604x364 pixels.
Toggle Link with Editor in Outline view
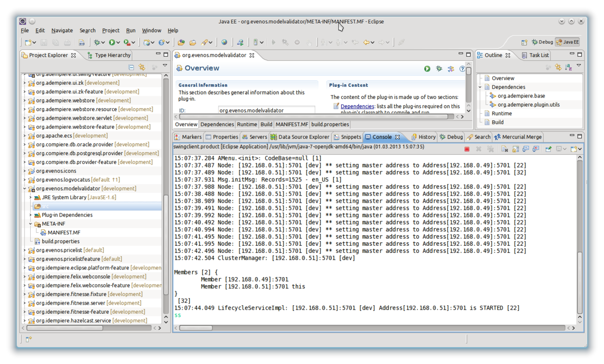click(558, 66)
